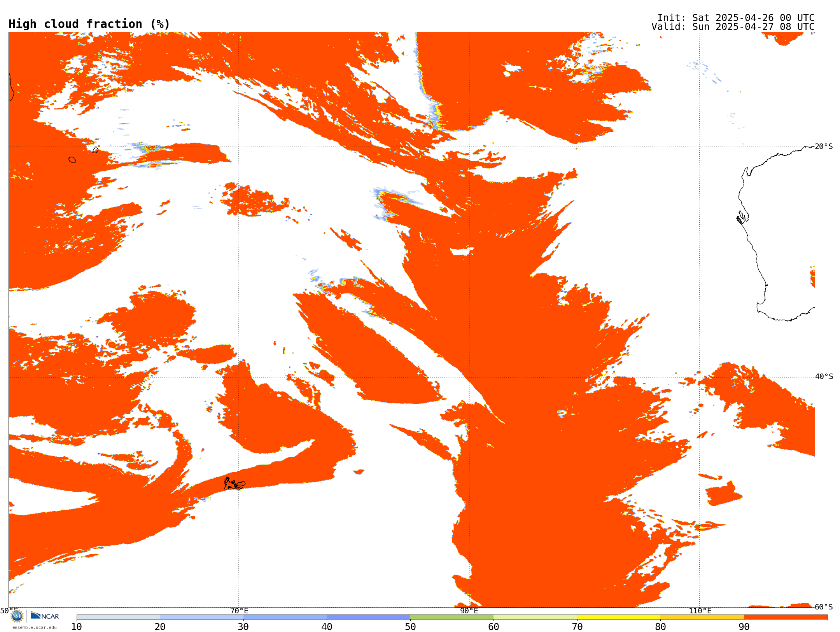The height and width of the screenshot is (632, 840).
Task: Click the colorbar tick label 40
Action: coord(327,627)
